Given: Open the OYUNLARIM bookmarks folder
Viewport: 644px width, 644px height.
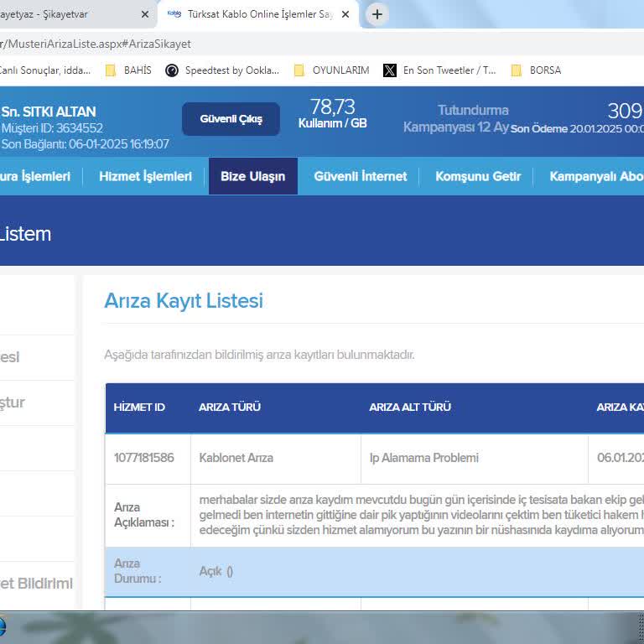Looking at the screenshot, I should [x=332, y=70].
